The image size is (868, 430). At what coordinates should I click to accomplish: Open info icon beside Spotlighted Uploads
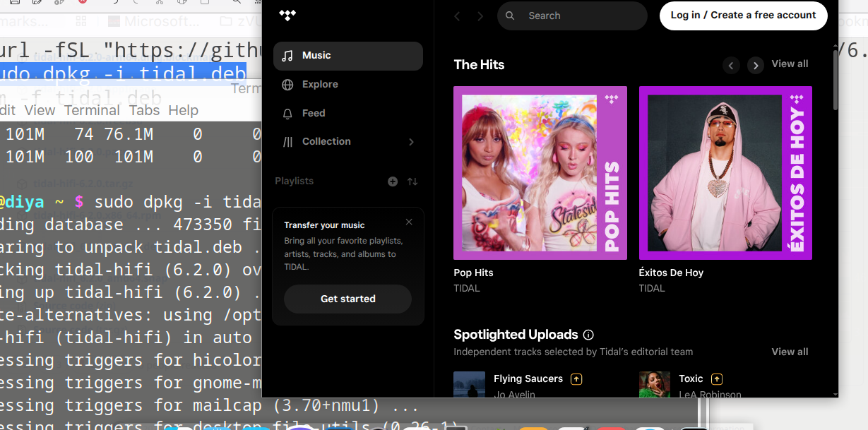(x=588, y=335)
